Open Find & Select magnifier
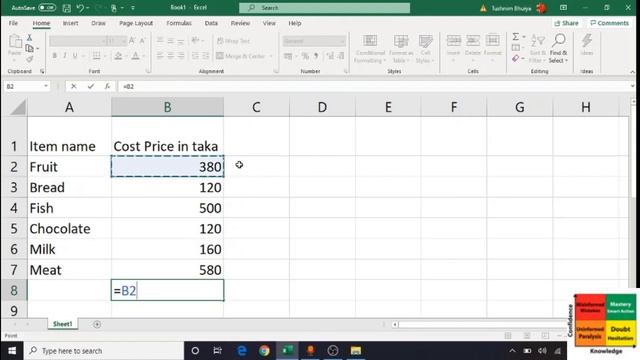This screenshot has height=360, width=640. [x=558, y=49]
